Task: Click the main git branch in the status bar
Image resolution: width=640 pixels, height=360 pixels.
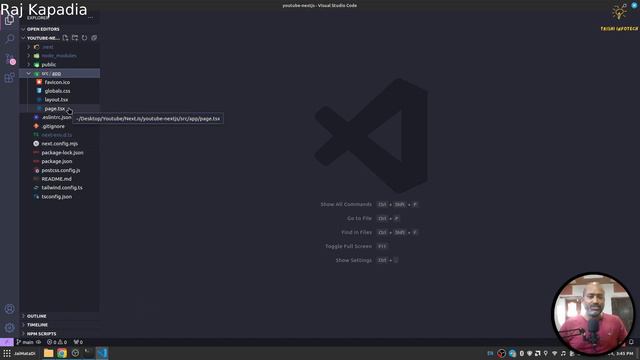Action: (25, 342)
